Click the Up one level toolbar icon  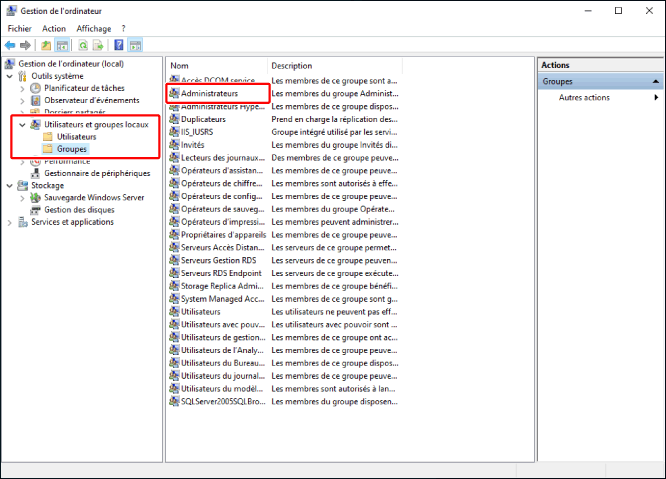click(x=46, y=45)
